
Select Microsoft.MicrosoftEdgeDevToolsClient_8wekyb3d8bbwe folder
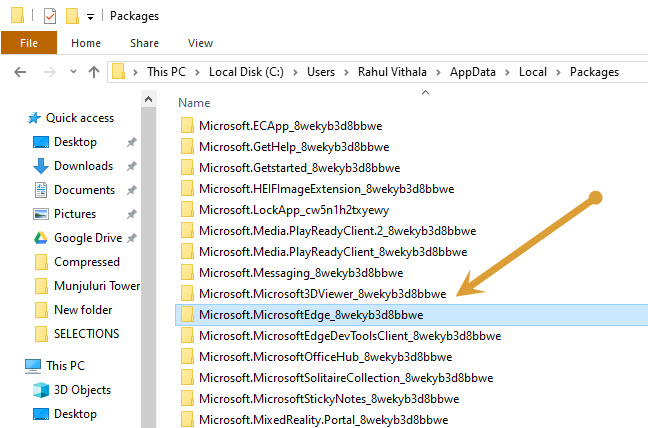tap(341, 336)
